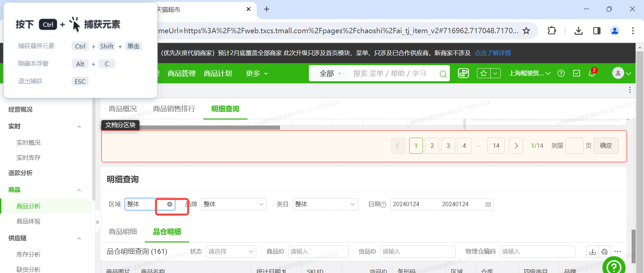Click the favorites star button in header
Image resolution: width=644 pixels, height=273 pixels.
484,73
